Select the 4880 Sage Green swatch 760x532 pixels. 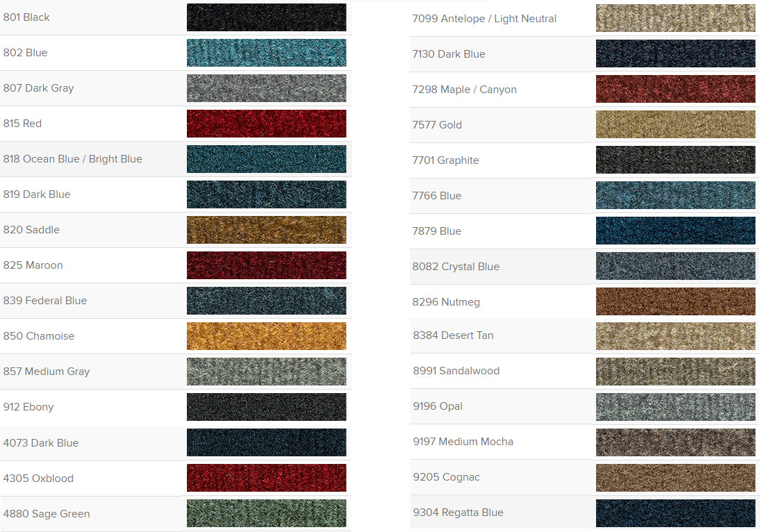[x=267, y=513]
